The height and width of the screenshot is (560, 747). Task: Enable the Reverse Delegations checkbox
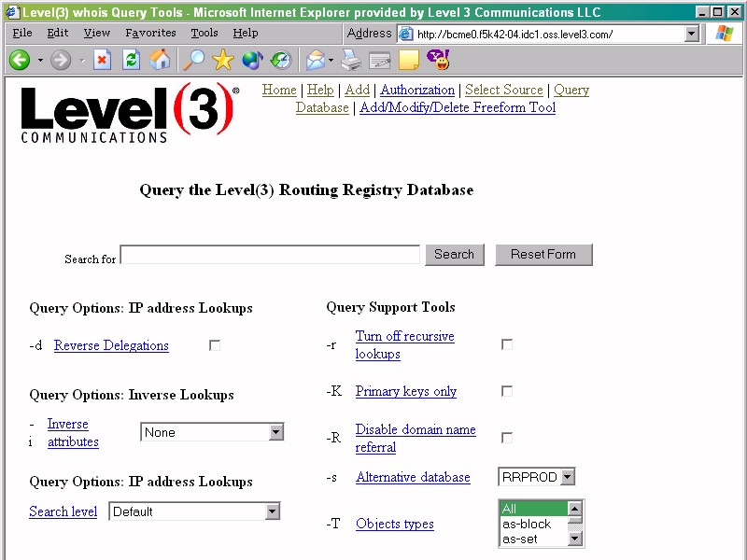[215, 345]
